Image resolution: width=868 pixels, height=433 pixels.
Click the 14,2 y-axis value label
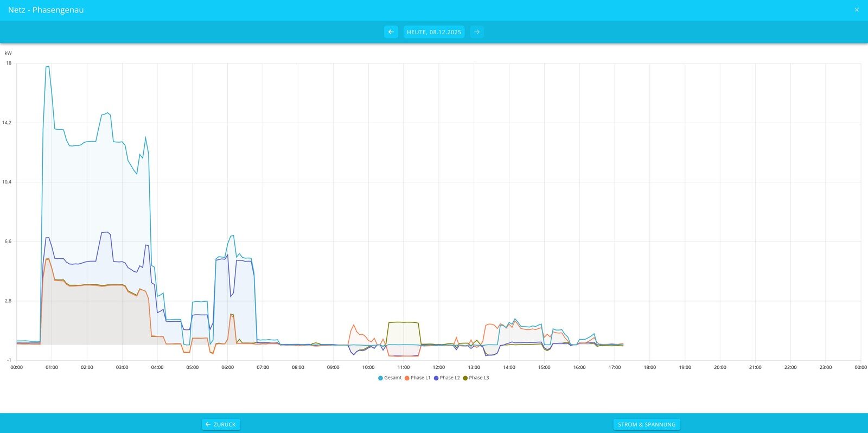pos(7,123)
